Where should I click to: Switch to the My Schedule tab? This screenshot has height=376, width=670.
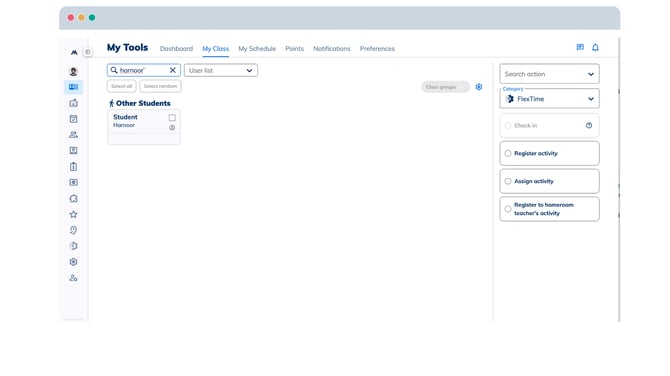pos(257,49)
